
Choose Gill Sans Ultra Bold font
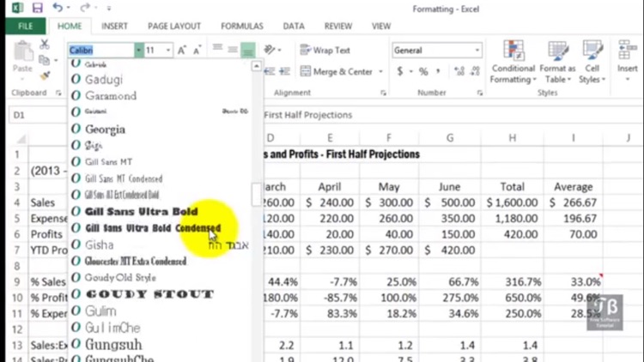click(x=161, y=211)
